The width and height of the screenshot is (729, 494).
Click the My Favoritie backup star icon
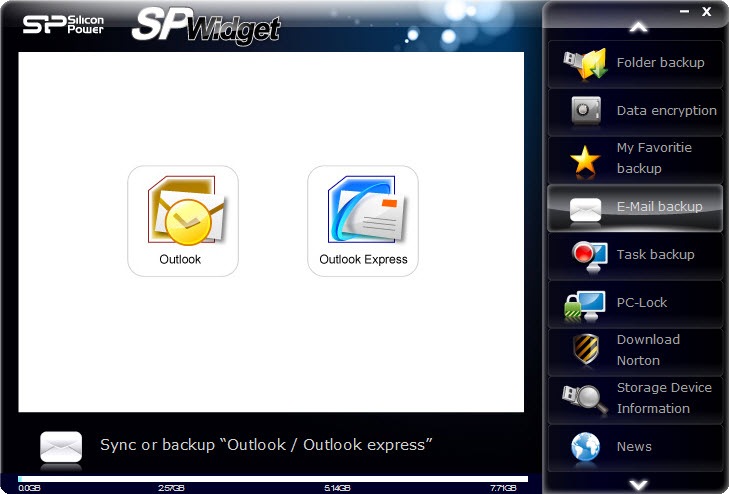(x=585, y=161)
